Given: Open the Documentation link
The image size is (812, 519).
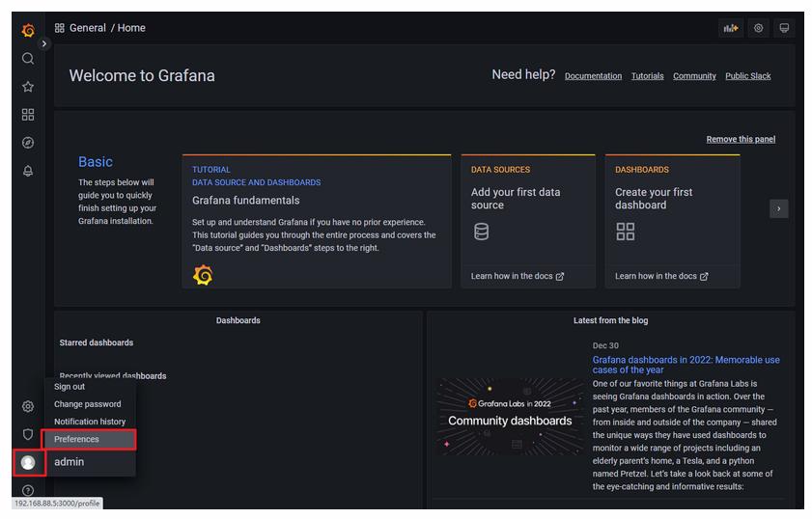Looking at the screenshot, I should tap(593, 76).
